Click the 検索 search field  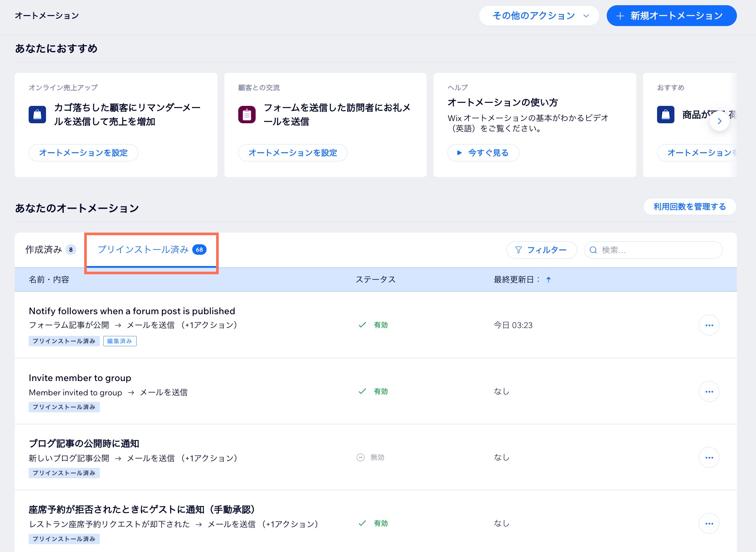pos(653,250)
